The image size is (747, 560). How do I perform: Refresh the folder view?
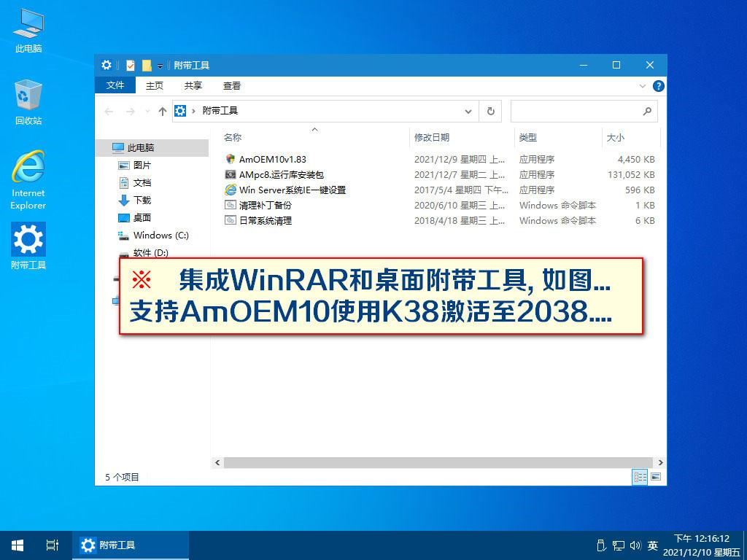490,112
